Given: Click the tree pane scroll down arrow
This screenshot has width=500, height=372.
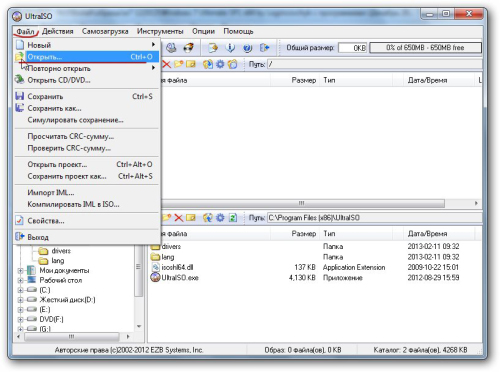Looking at the screenshot, I should [139, 326].
